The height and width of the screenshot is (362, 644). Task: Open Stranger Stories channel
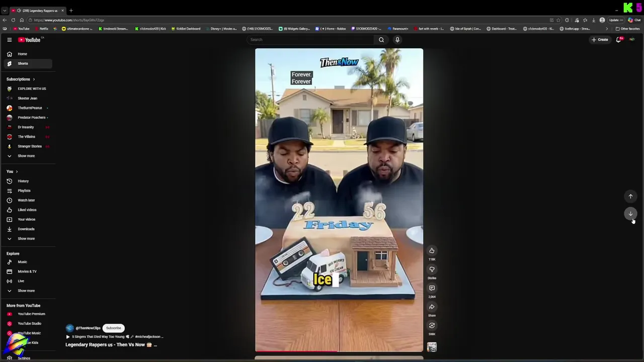tap(28, 146)
